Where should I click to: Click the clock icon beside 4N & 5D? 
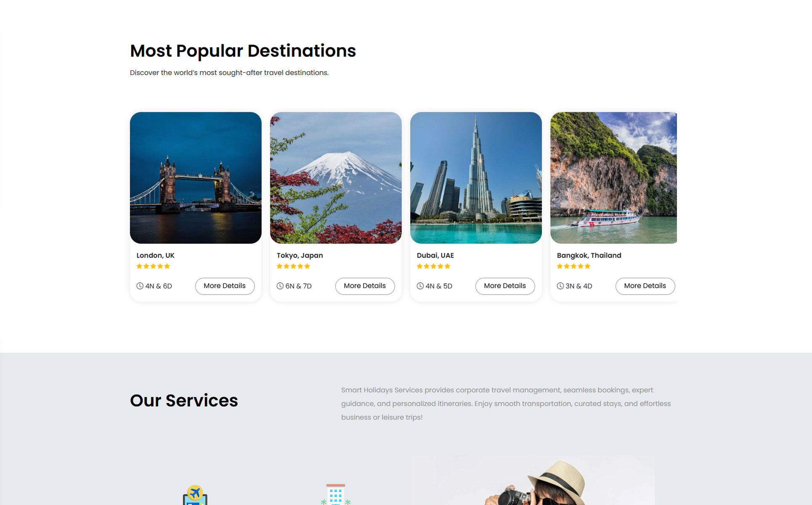420,286
